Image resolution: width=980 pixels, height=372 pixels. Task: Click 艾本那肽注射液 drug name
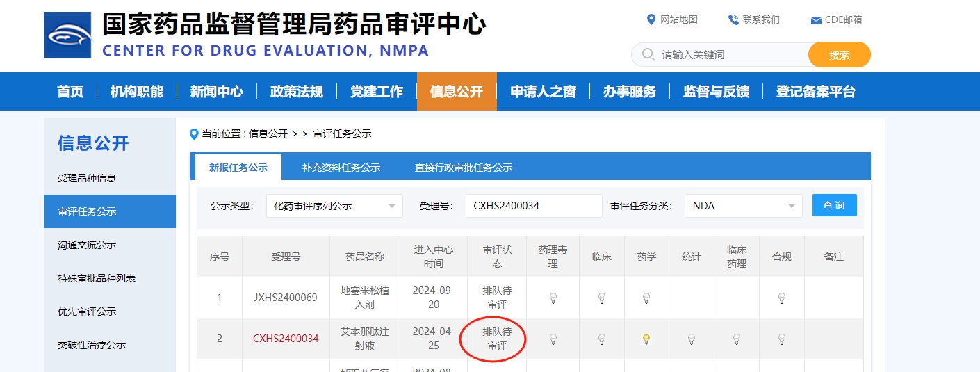point(365,339)
